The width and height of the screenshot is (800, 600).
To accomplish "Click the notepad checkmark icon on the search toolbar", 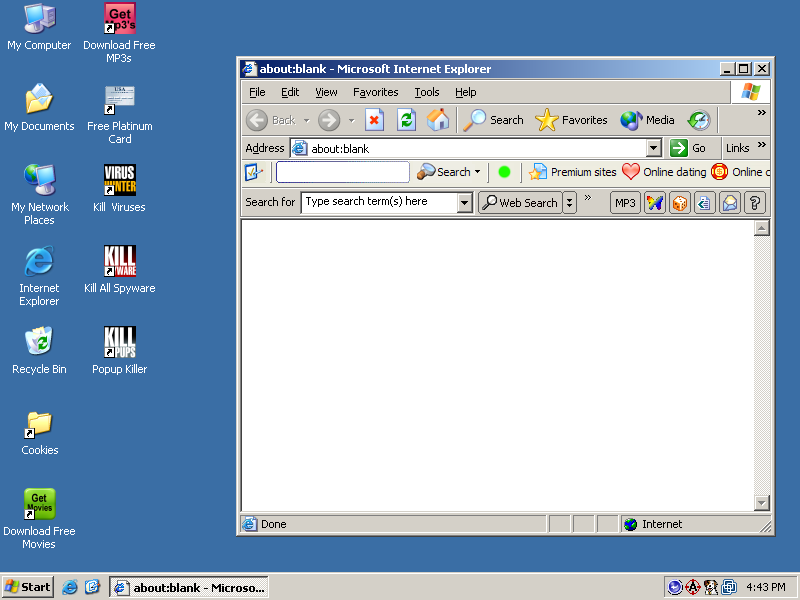I will click(254, 172).
